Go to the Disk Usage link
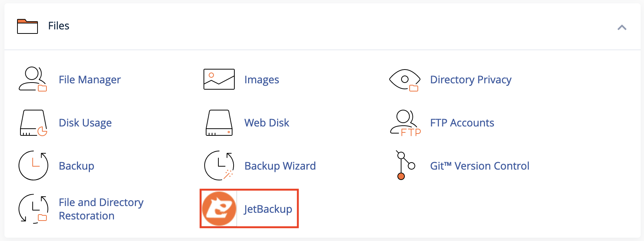Screen dimensions: 644x241 pyautogui.click(x=85, y=123)
